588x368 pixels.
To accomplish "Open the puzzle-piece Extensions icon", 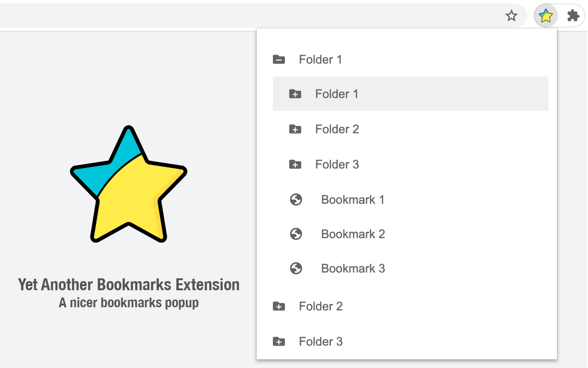I will pos(573,16).
